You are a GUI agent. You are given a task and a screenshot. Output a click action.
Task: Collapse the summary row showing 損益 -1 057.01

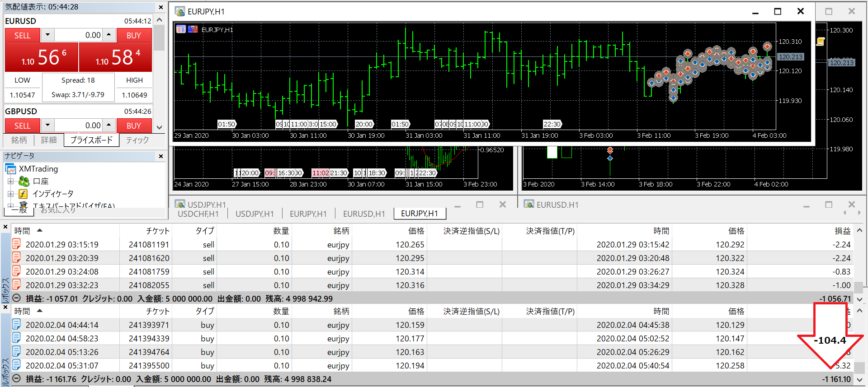point(17,298)
